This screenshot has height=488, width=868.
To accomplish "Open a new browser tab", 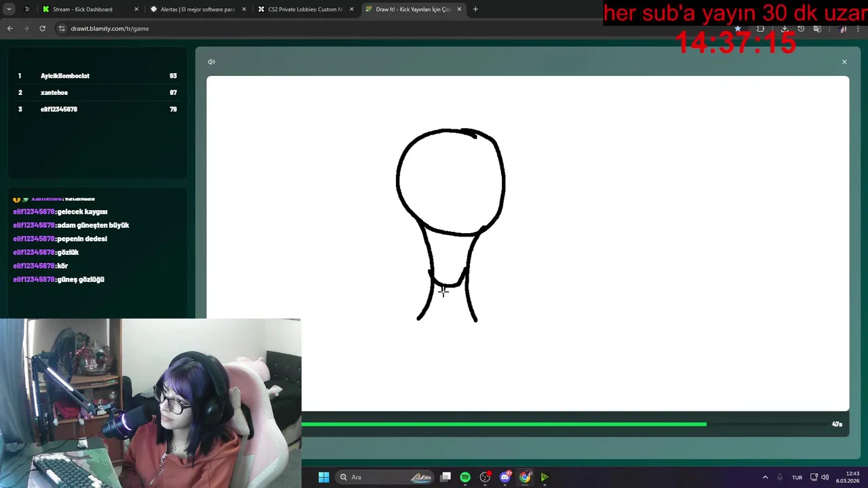I will [x=475, y=9].
